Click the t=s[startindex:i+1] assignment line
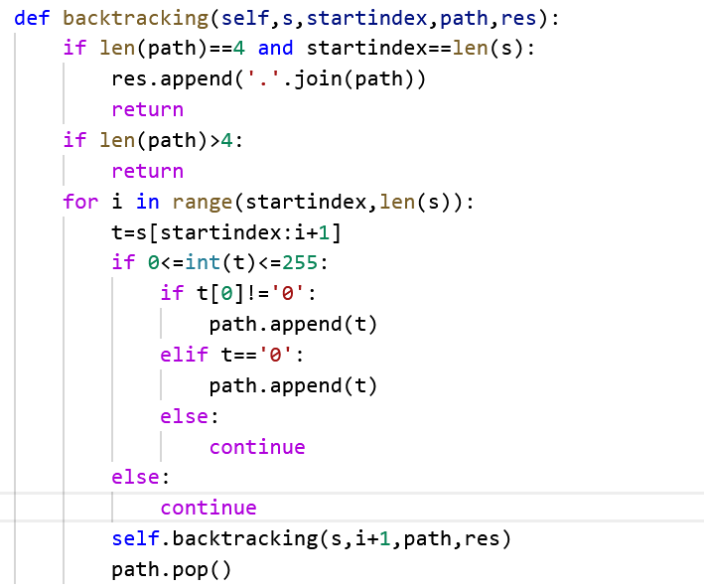The width and height of the screenshot is (704, 588). pos(232,232)
